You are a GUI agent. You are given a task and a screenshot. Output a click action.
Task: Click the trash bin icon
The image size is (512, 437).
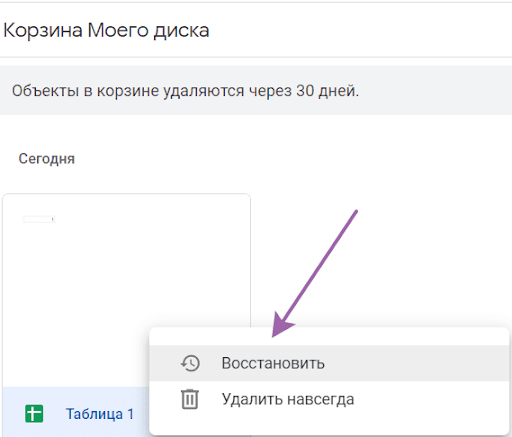coord(190,399)
